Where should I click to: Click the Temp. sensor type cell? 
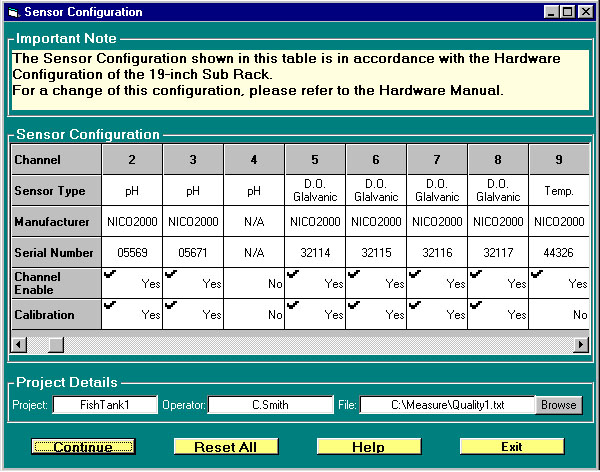559,191
